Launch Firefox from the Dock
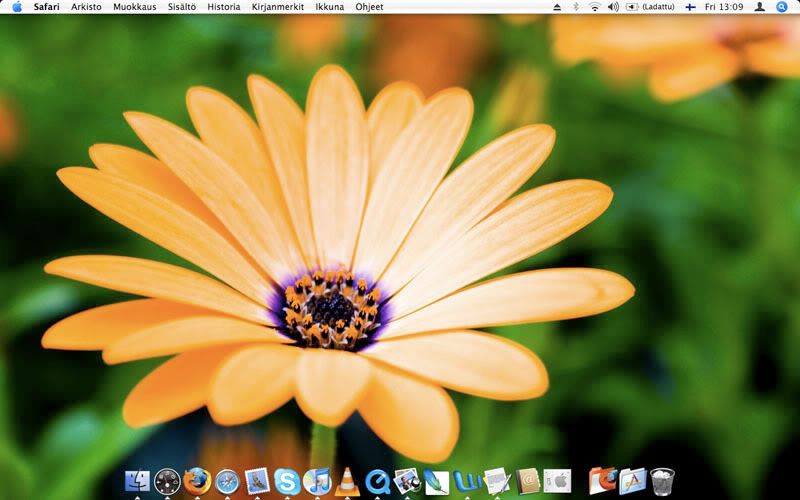This screenshot has width=800, height=500. pyautogui.click(x=197, y=481)
